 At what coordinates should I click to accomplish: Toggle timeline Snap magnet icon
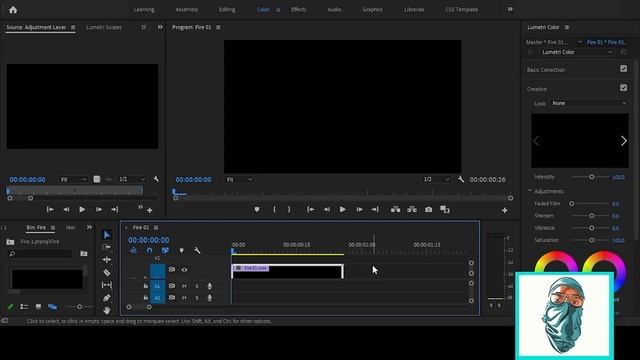(149, 251)
